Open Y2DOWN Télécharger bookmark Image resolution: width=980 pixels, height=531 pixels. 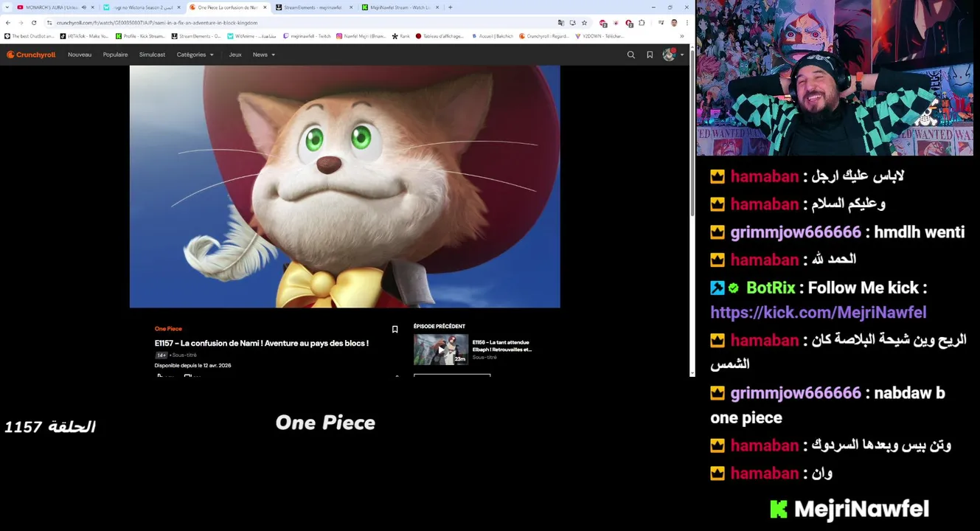point(600,36)
